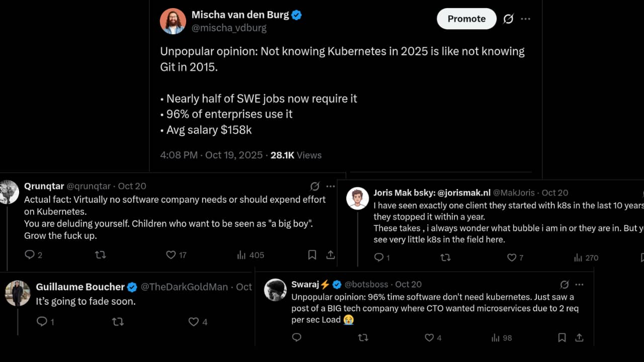Open more menu on Qrunqtar's reply
This screenshot has height=362, width=644.
[x=331, y=186]
